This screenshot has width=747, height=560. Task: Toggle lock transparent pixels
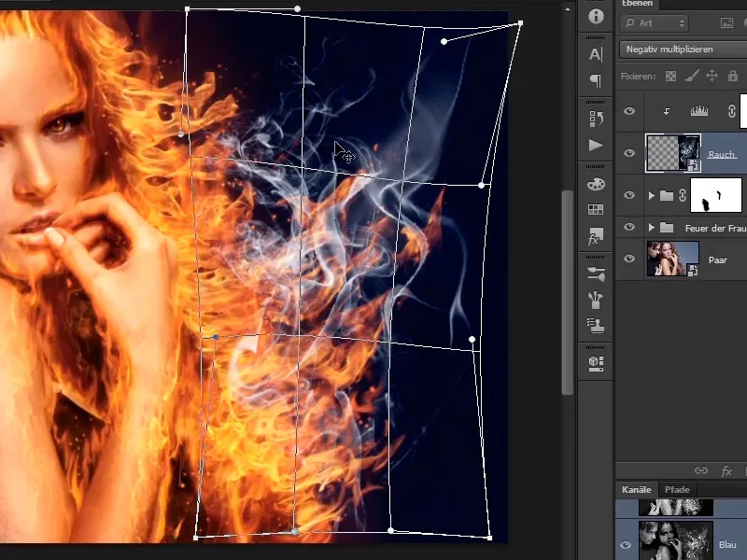click(670, 77)
